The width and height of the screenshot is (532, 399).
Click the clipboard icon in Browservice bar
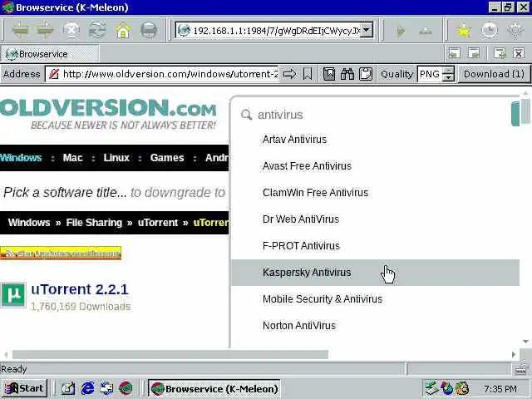point(366,74)
